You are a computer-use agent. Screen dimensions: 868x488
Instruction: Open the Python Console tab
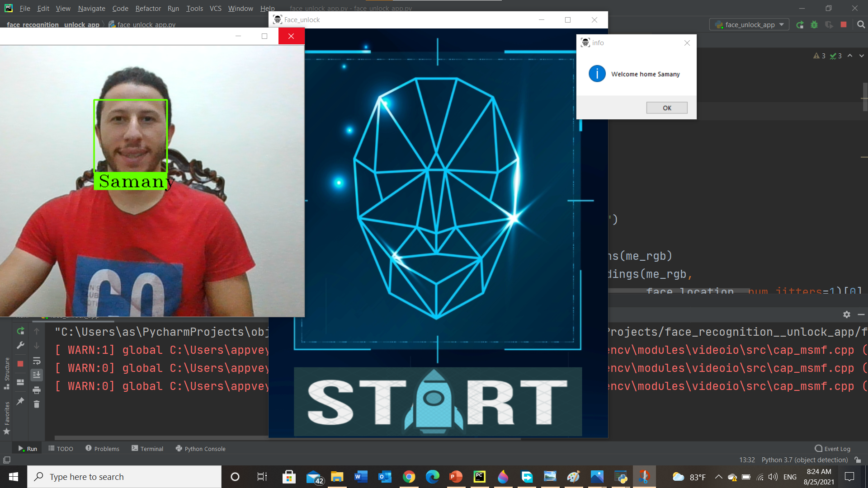pyautogui.click(x=200, y=448)
